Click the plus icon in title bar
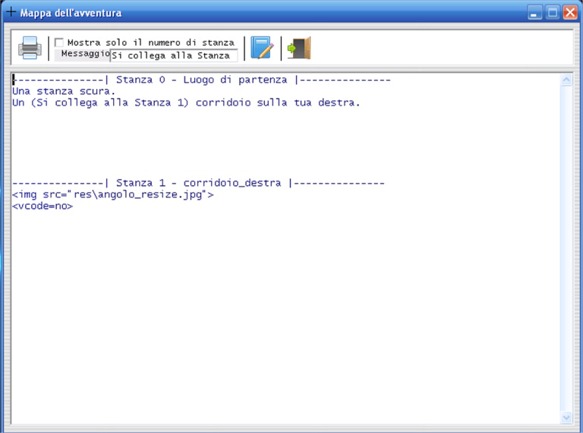The image size is (583, 433). pos(11,12)
